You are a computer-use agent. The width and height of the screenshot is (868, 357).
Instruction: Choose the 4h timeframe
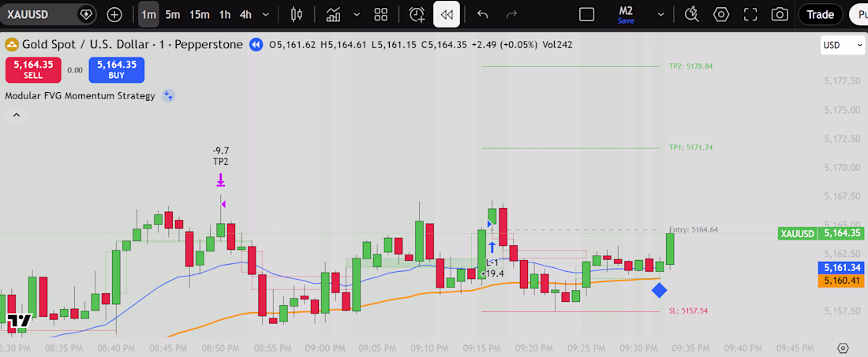click(245, 15)
